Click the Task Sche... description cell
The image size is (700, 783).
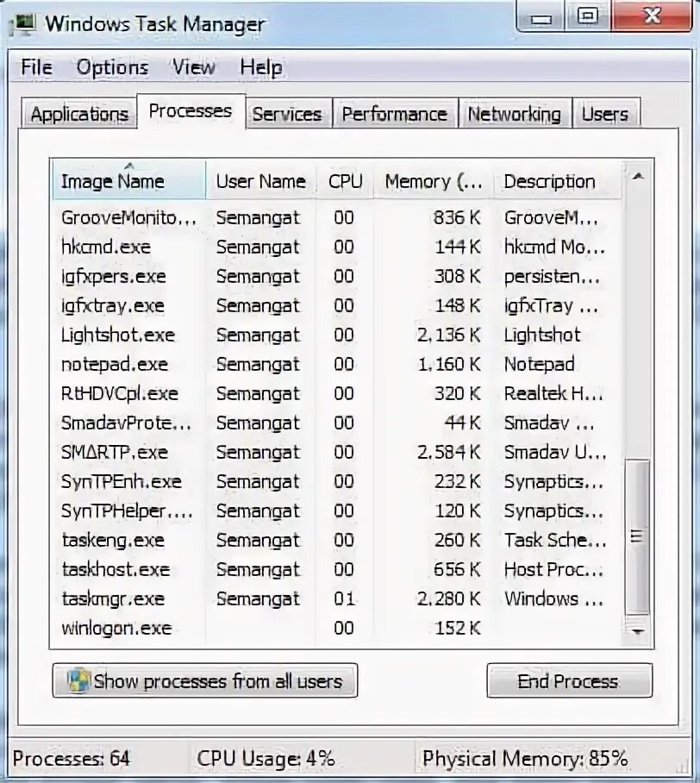coord(555,540)
